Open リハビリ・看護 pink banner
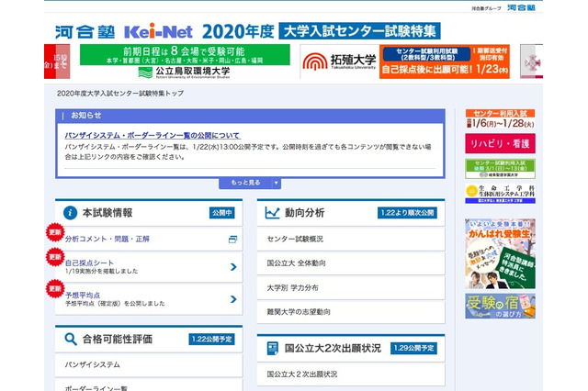588x391 pixels. [x=500, y=143]
